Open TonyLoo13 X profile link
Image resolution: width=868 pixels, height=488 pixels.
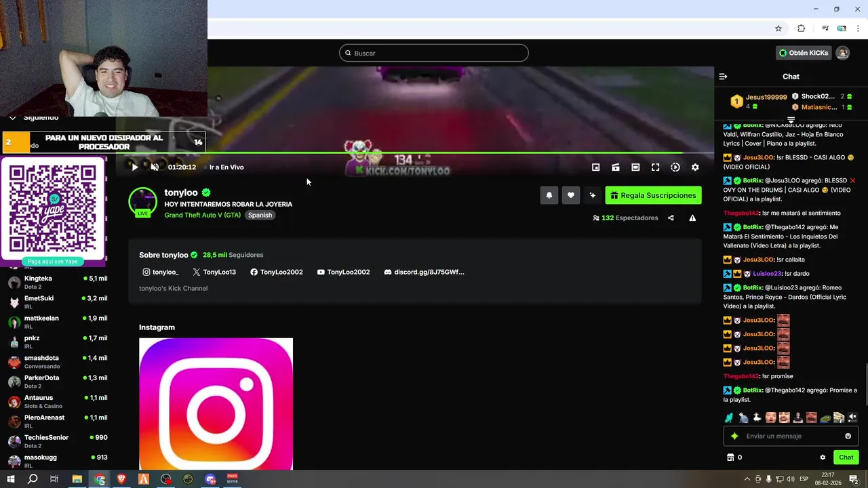coord(214,272)
